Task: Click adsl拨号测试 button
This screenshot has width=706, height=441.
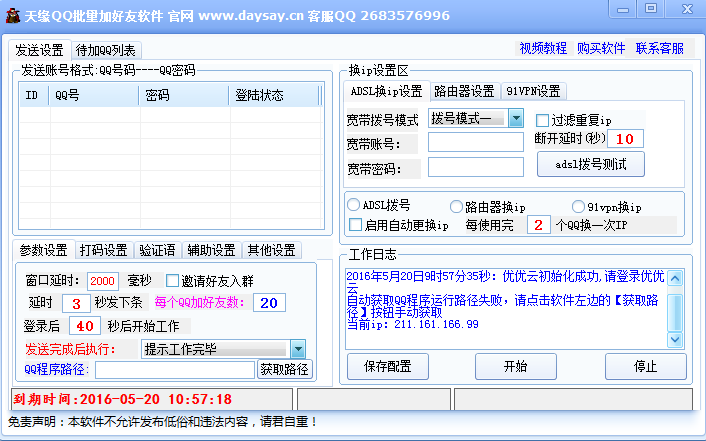Action: (x=591, y=164)
